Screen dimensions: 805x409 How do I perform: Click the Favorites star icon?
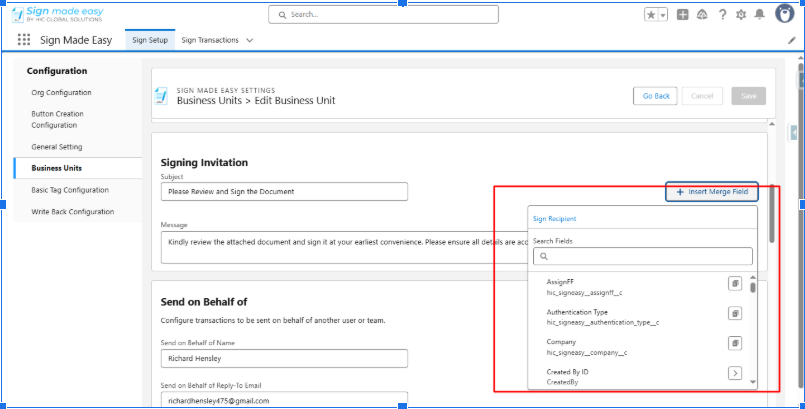pos(649,15)
